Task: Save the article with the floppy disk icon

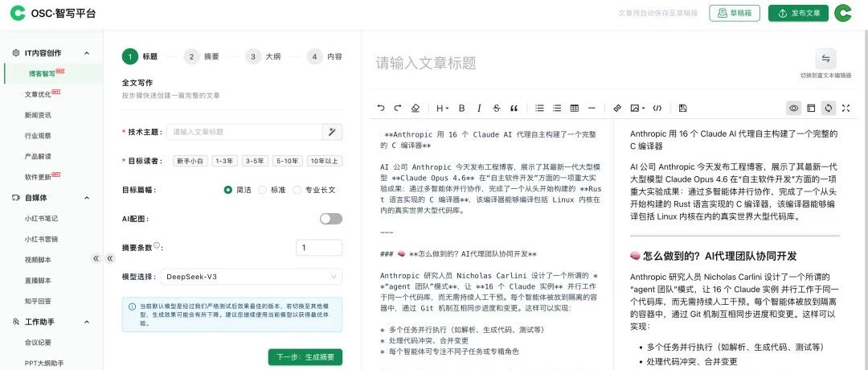Action: pyautogui.click(x=682, y=108)
